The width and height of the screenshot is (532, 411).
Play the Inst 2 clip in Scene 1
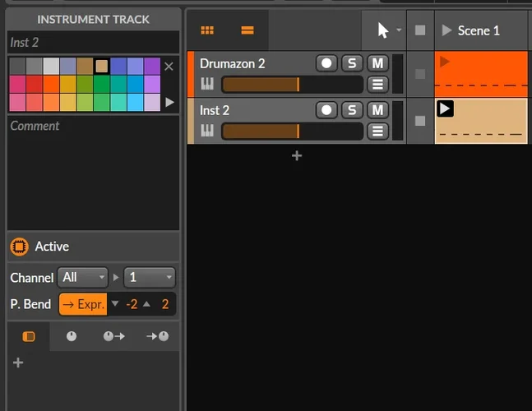(x=445, y=109)
